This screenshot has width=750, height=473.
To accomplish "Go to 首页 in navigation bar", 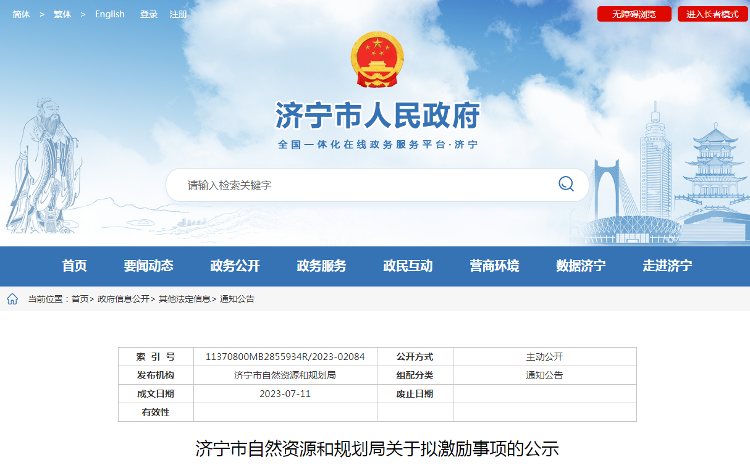I will 74,266.
